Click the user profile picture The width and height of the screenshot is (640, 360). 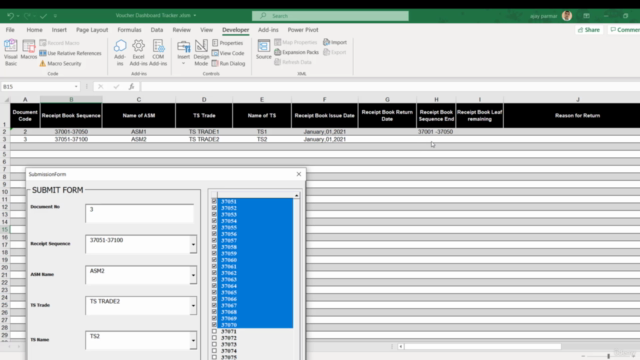tap(567, 16)
